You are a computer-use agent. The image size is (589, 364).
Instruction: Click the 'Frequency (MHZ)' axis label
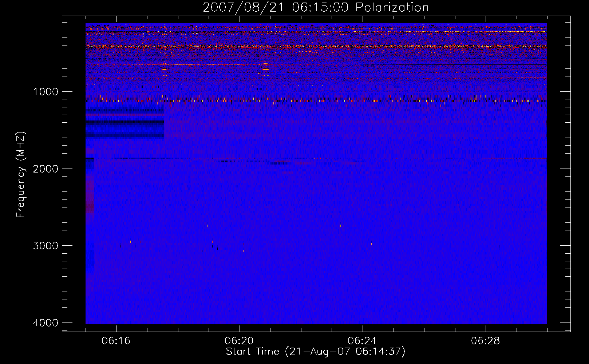(x=21, y=175)
